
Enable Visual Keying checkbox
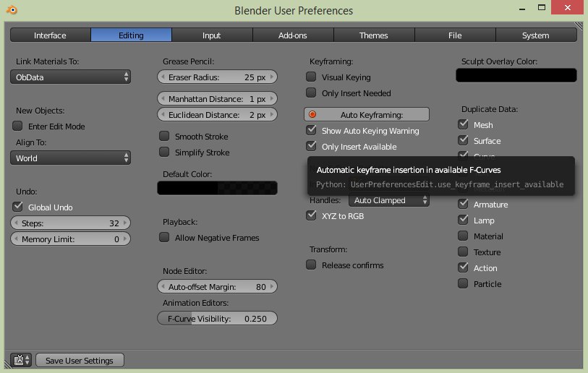(311, 77)
